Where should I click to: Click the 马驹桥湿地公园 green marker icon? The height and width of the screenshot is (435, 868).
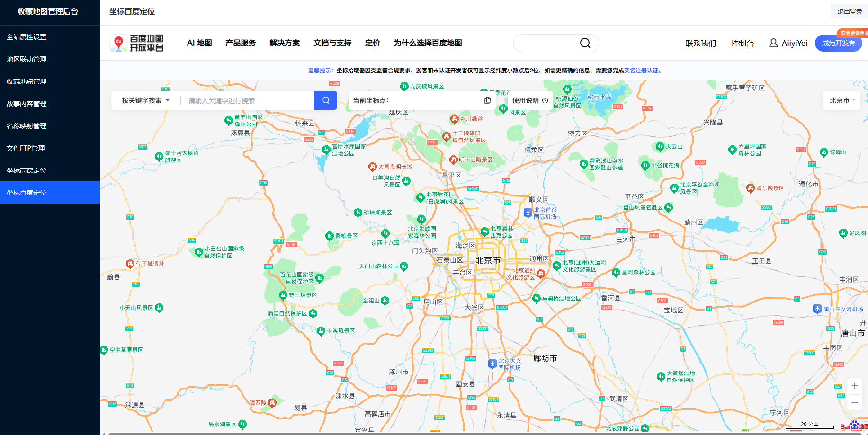(x=537, y=298)
